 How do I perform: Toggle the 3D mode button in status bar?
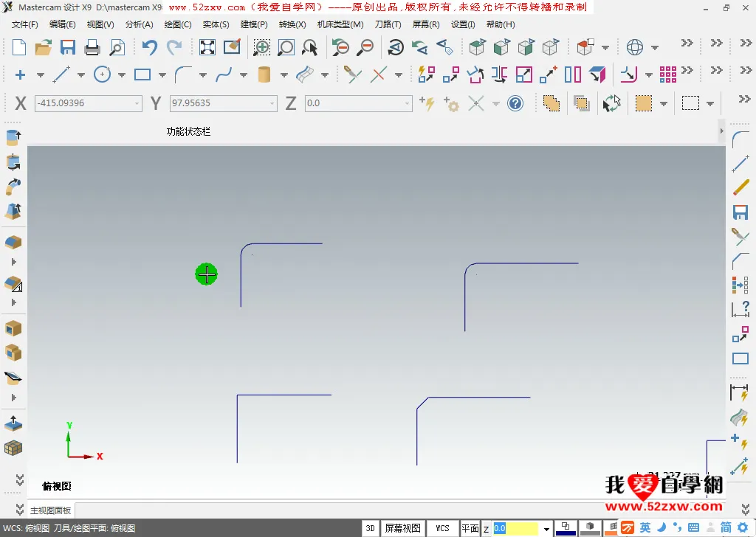point(371,528)
